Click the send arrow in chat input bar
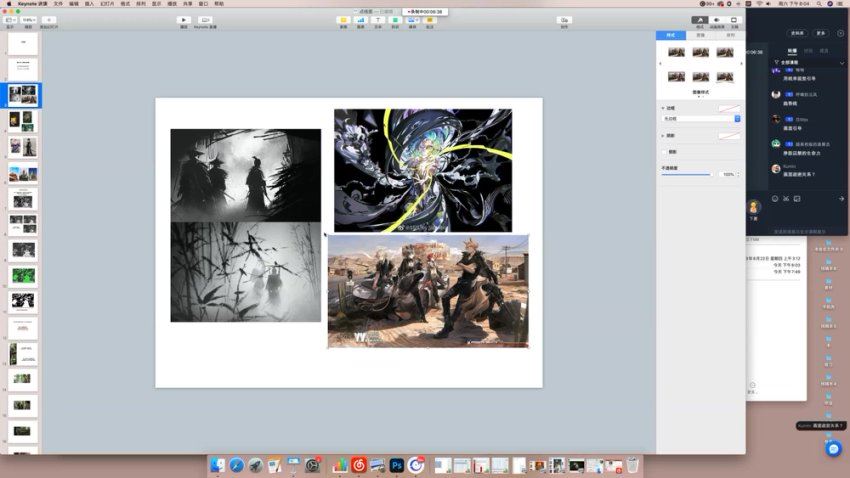850x478 pixels. tap(841, 199)
